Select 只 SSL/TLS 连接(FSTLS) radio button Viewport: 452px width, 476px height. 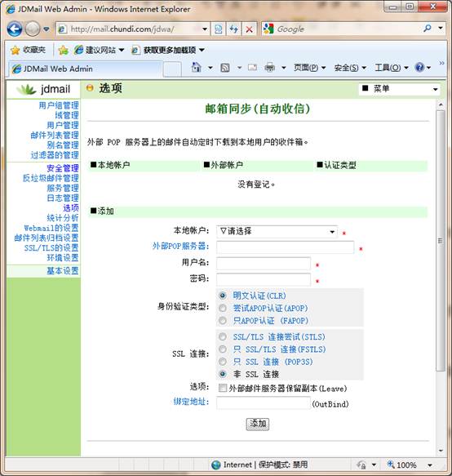coord(223,349)
